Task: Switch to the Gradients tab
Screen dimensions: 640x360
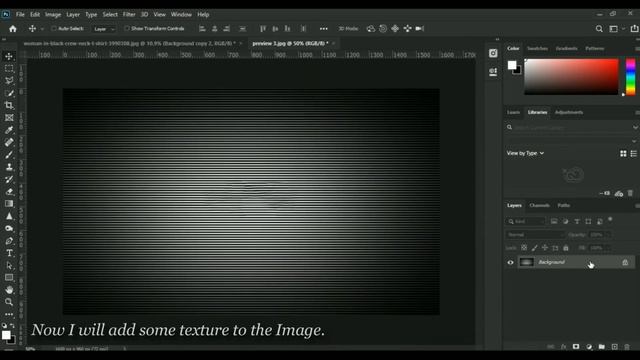Action: 567,49
